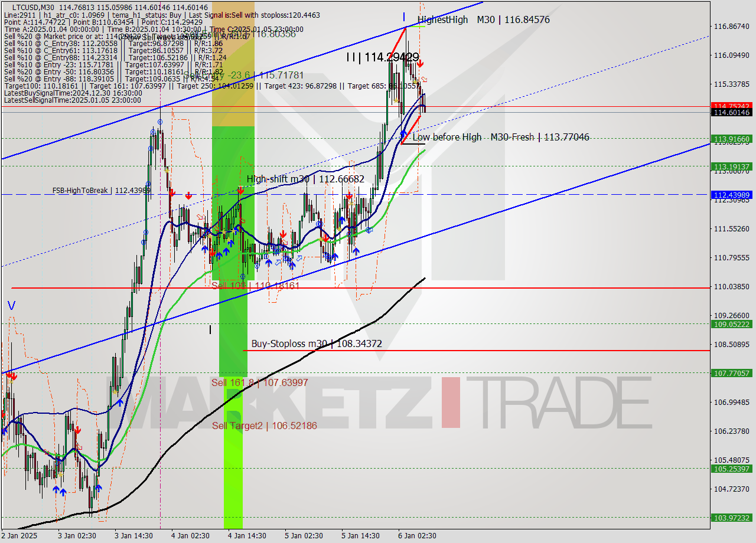Click the I I | 114.29429 wave label
The width and height of the screenshot is (756, 543).
click(x=382, y=57)
